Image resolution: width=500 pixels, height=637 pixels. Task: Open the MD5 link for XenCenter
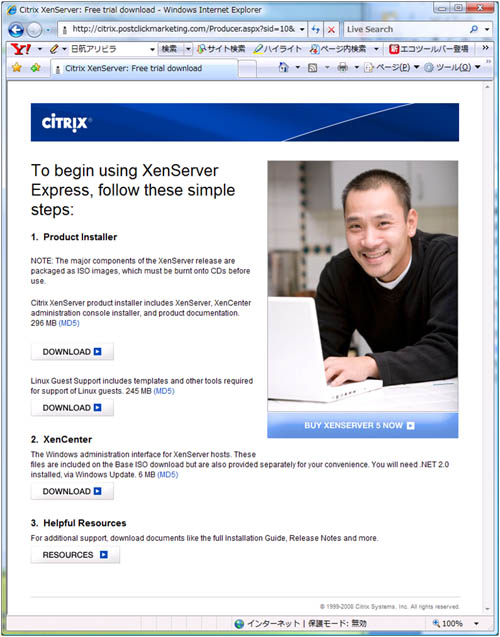coord(167,474)
